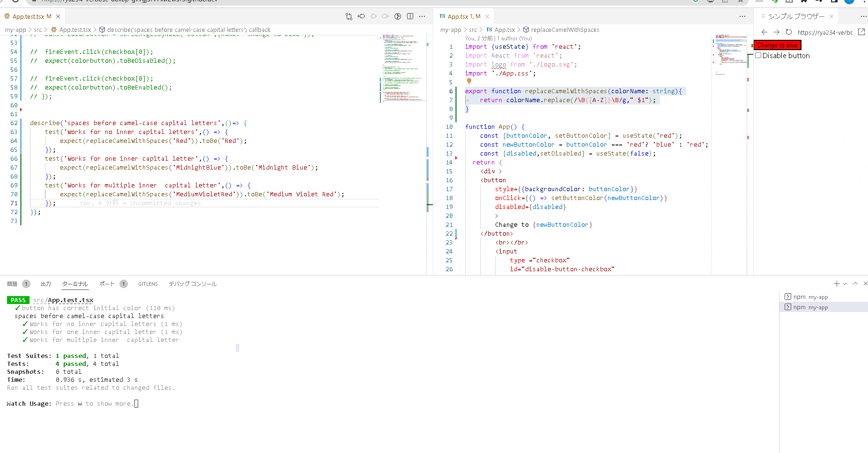
Task: Open the ポート ports panel tab
Action: tap(107, 284)
